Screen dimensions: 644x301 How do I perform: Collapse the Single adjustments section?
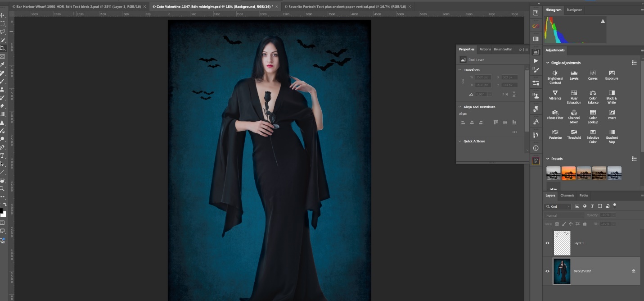(x=548, y=63)
